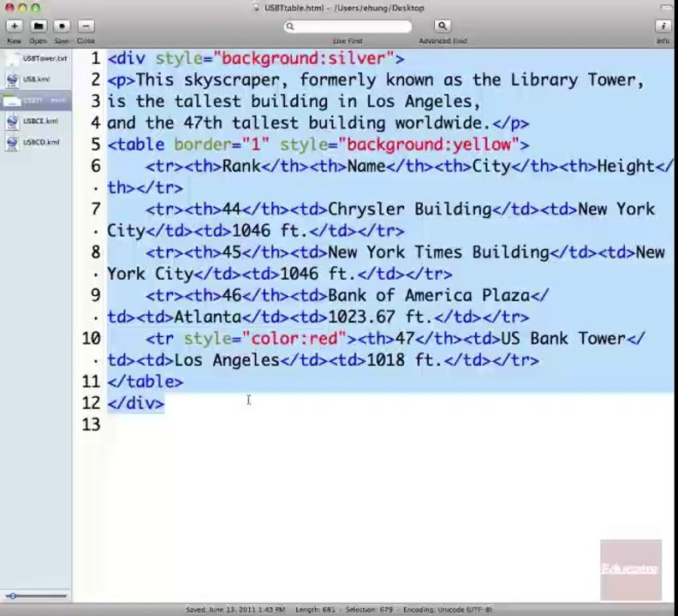Click line number 10 in the gutter

(x=92, y=339)
